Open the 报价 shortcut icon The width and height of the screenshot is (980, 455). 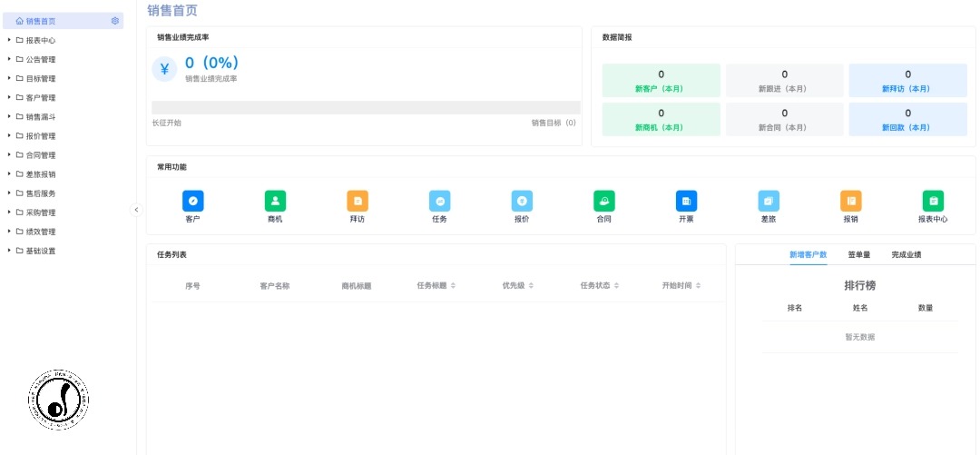522,202
